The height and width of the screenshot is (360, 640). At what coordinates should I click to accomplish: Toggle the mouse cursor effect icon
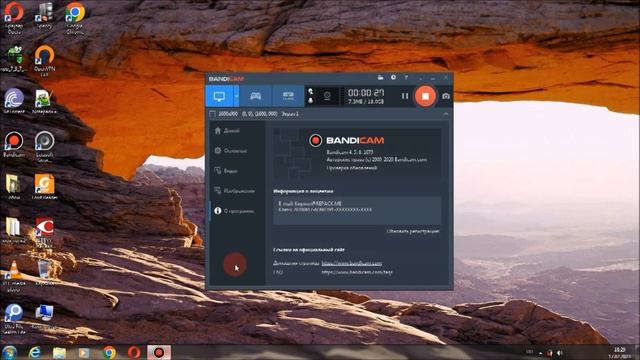pos(311,91)
